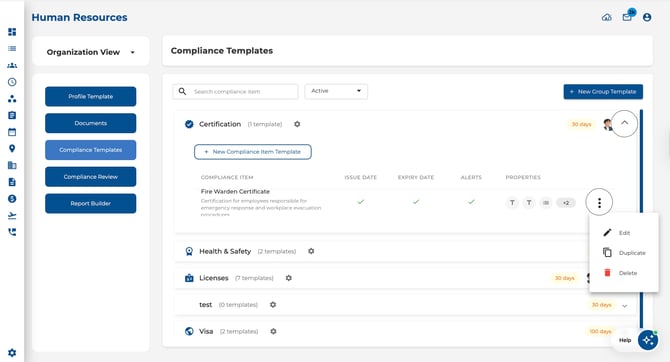Go to Documents section
This screenshot has height=362, width=670.
pyautogui.click(x=91, y=123)
